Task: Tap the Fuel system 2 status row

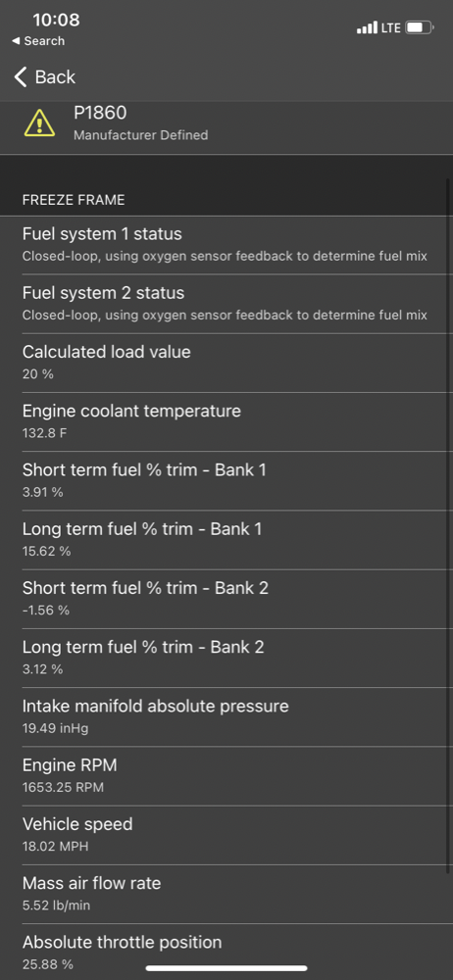Action: point(226,304)
